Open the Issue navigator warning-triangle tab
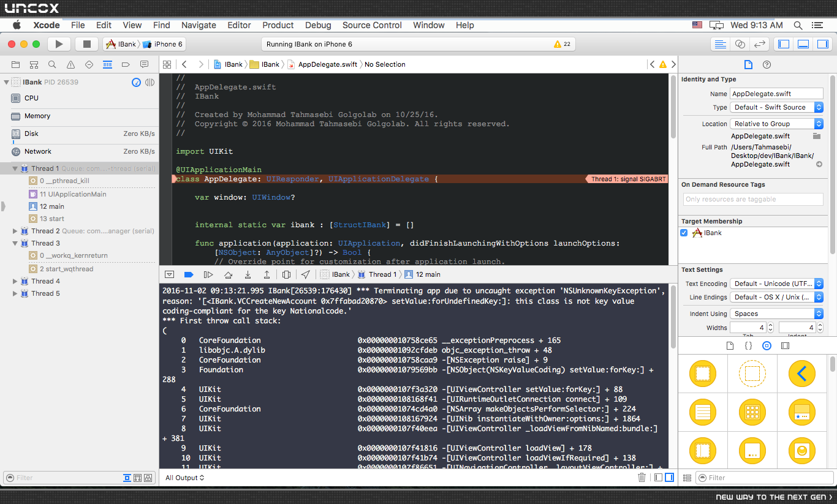837x504 pixels. tap(70, 64)
